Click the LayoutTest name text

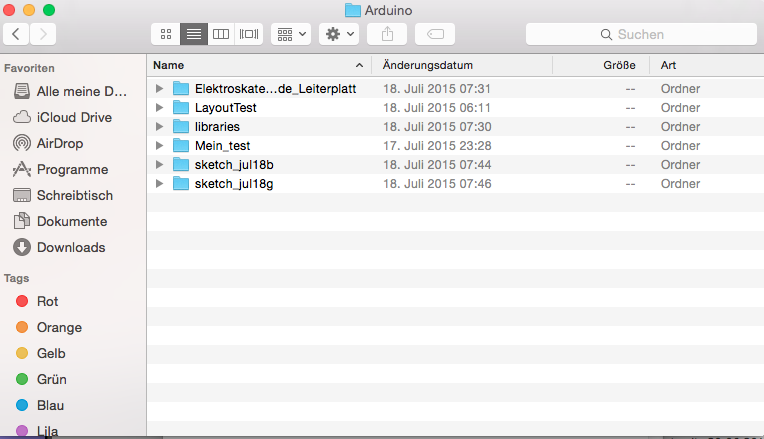[226, 108]
